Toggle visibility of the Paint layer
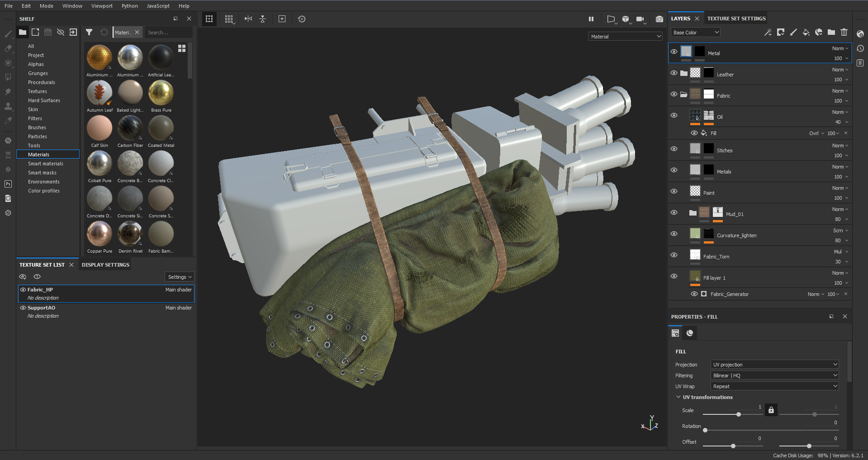 674,191
